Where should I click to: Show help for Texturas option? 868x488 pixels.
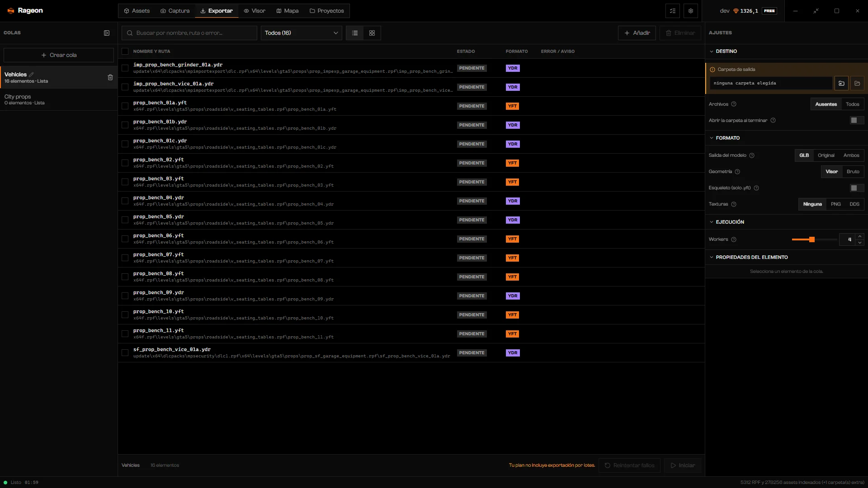coord(734,204)
